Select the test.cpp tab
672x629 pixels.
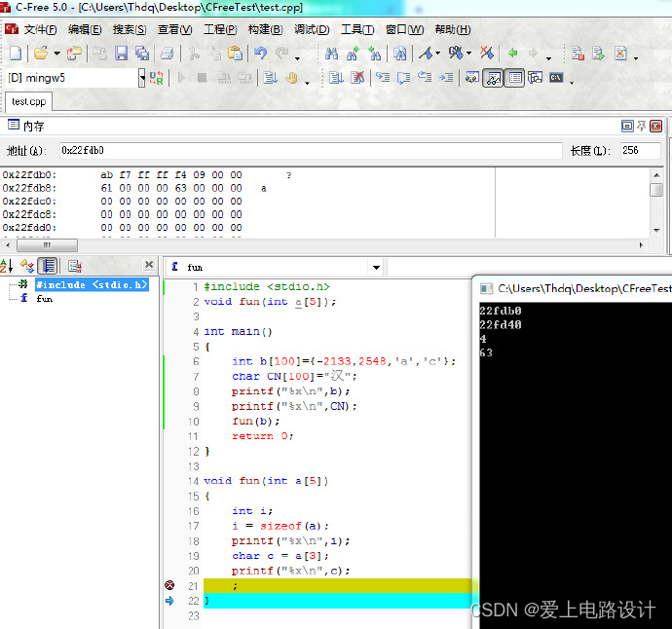(28, 102)
